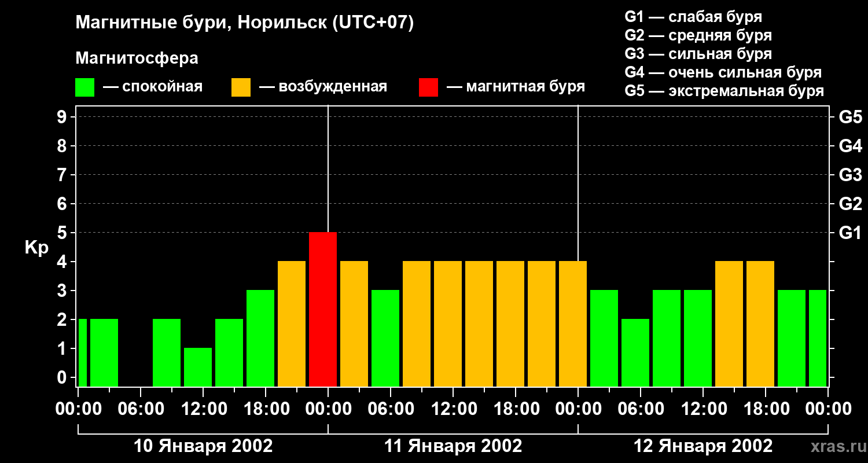Screen dimensions: 868x463
Task: Click the '— спокойная' legend label
Action: pos(153,87)
